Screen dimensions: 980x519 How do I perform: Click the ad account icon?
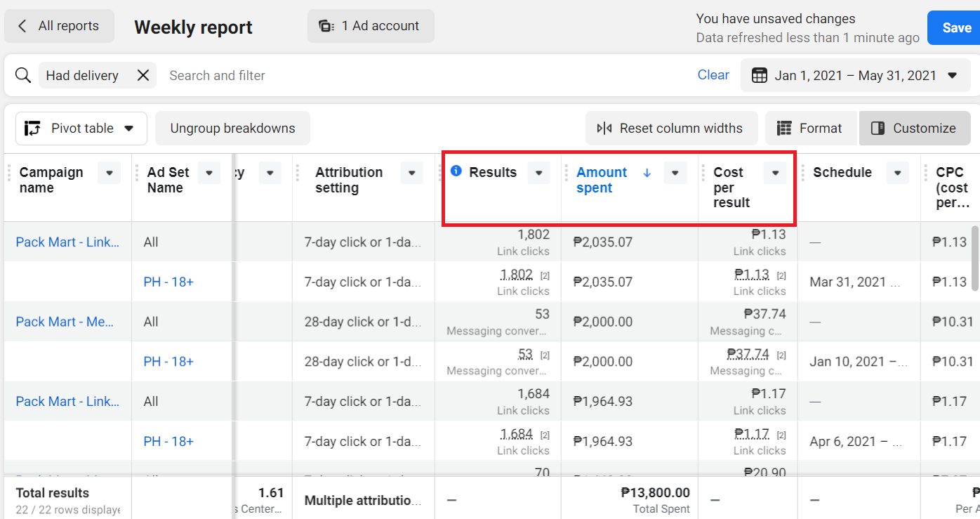326,26
